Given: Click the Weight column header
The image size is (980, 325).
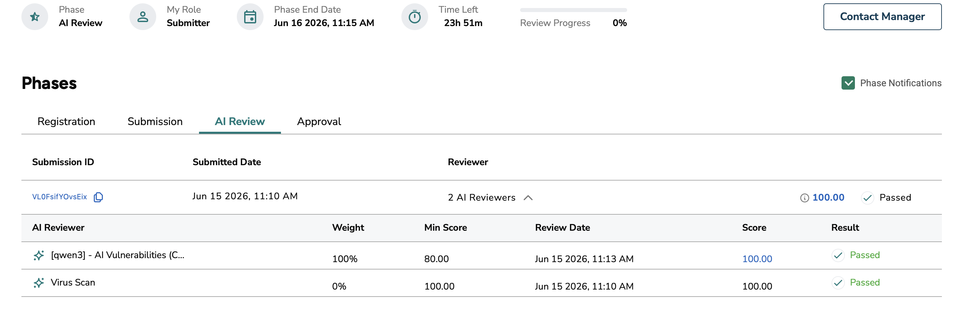Looking at the screenshot, I should pos(348,228).
